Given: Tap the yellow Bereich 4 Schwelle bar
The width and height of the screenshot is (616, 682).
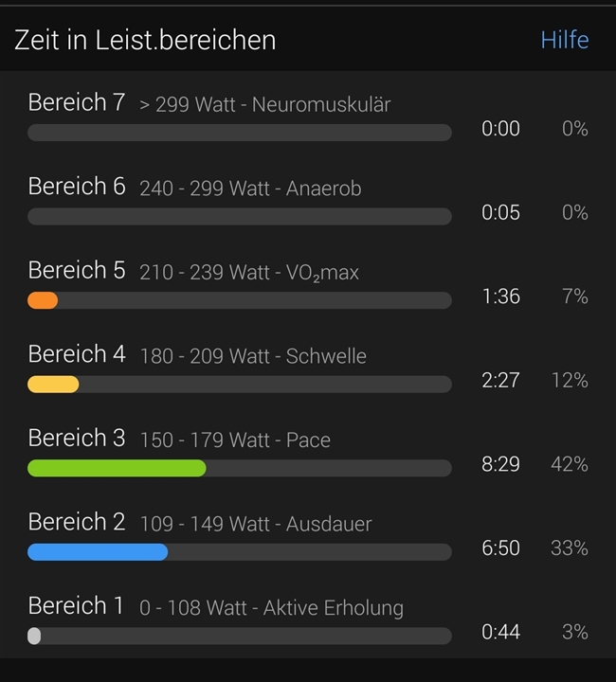Looking at the screenshot, I should (x=53, y=385).
